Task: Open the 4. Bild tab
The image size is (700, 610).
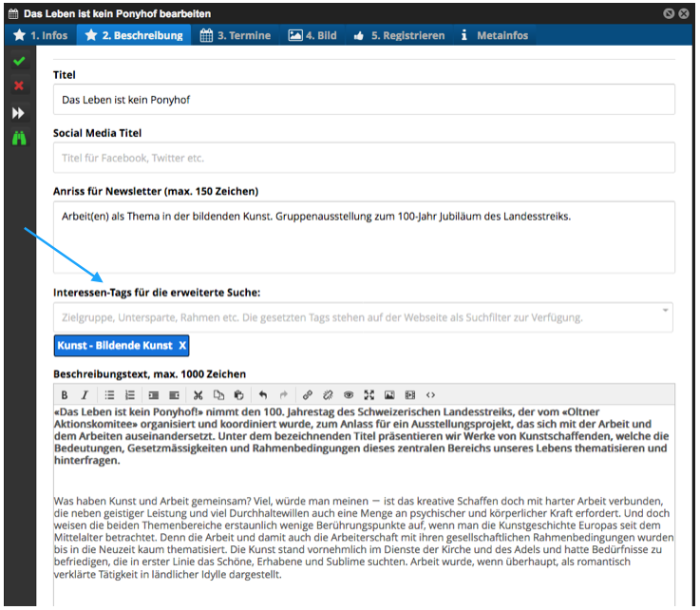Action: click(312, 35)
